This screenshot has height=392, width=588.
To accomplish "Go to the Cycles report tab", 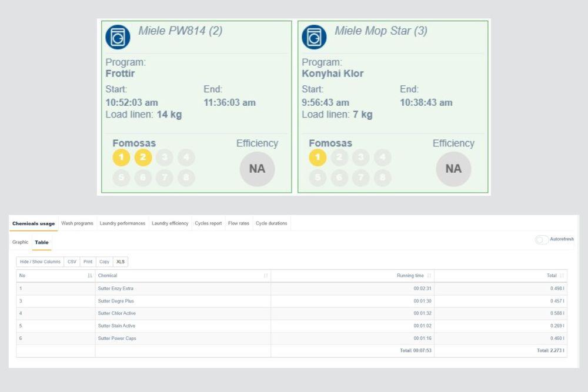I will pyautogui.click(x=208, y=223).
